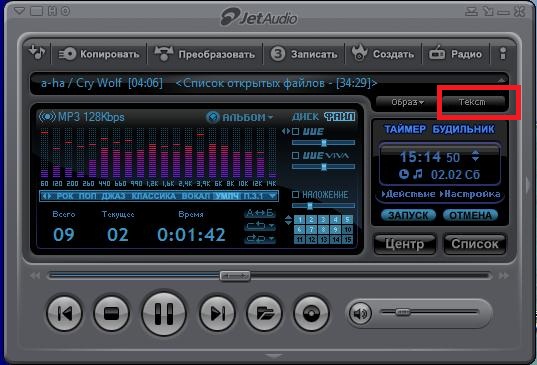Expand the Настройка menu

[470, 194]
